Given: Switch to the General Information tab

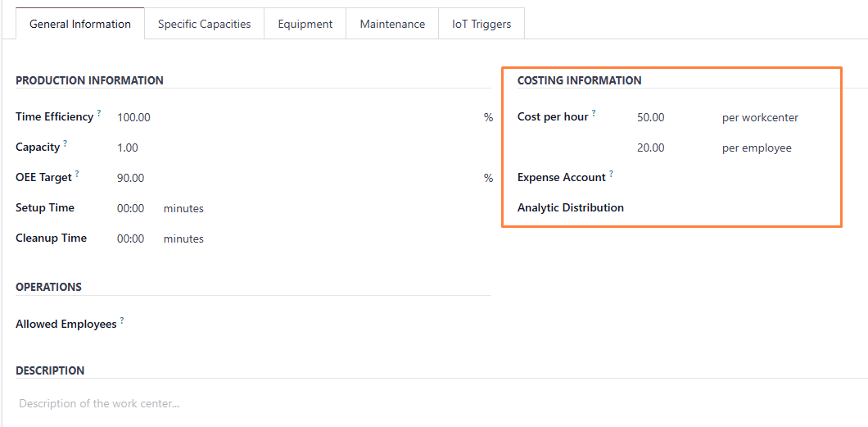Looking at the screenshot, I should [x=80, y=24].
